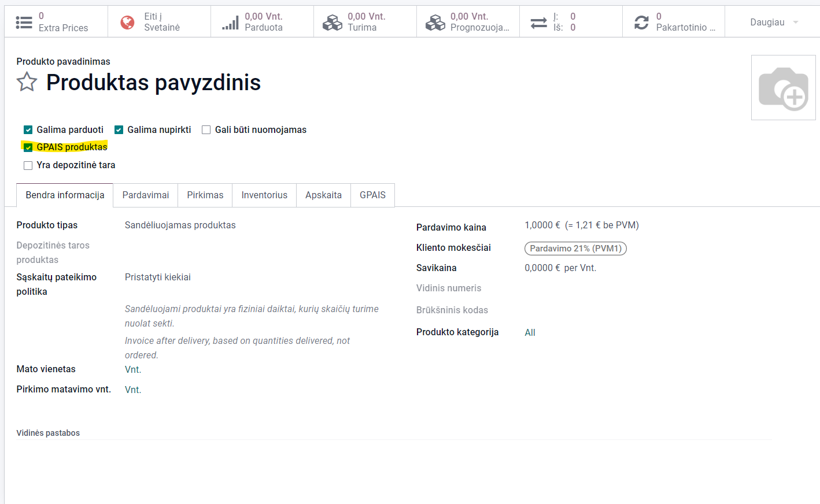Open the Pirkimas tab
Image resolution: width=820 pixels, height=504 pixels.
(x=205, y=195)
